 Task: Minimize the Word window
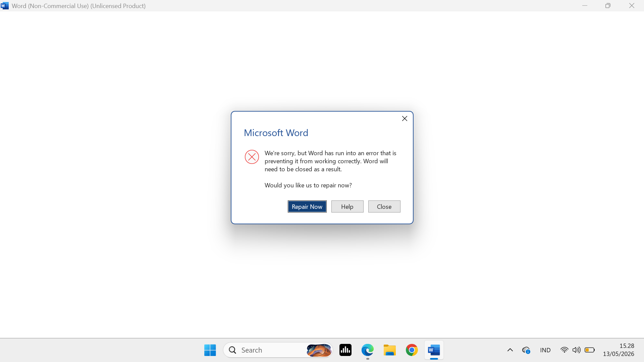(585, 6)
